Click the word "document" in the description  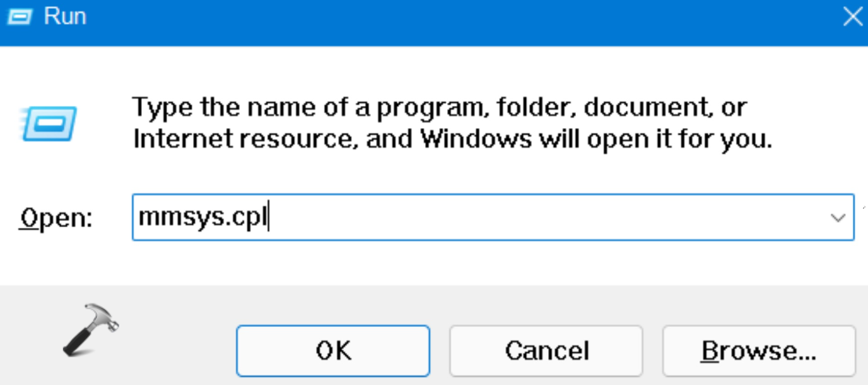point(645,109)
